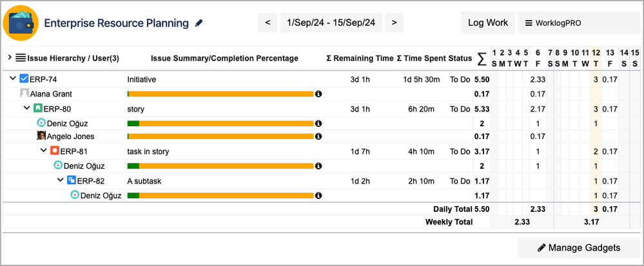Go to the next date period

[394, 23]
